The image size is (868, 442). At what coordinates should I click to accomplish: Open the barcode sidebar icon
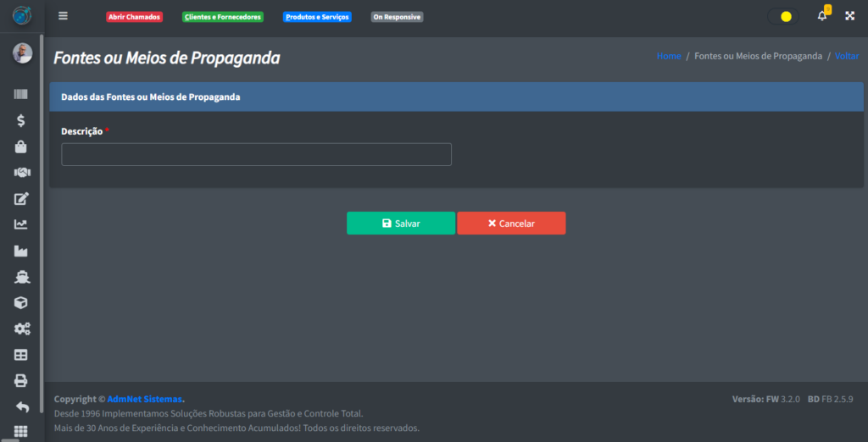[x=21, y=95]
